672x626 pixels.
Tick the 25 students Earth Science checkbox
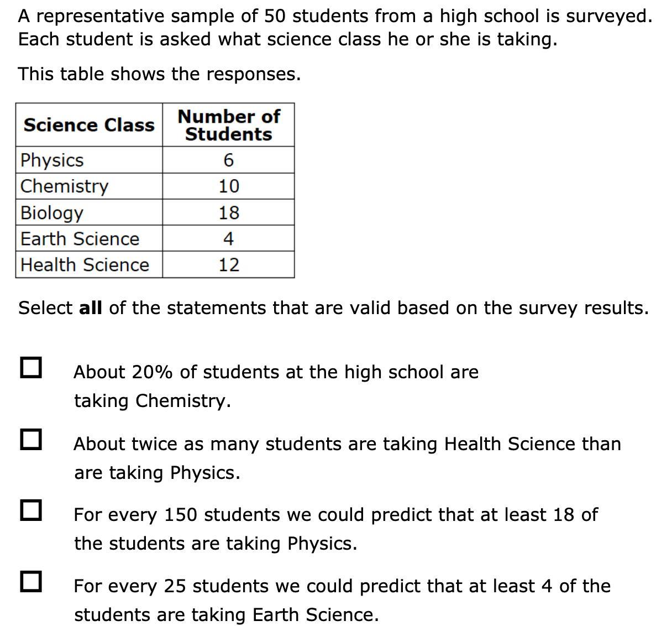point(31,581)
